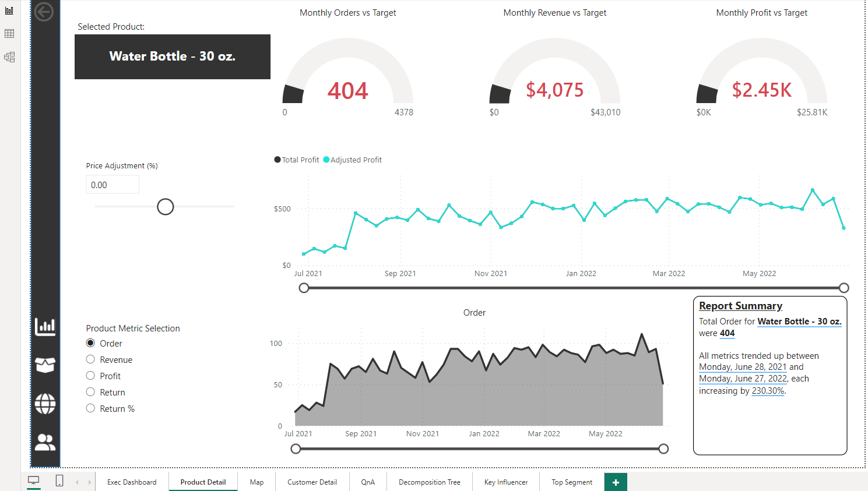Click the people customer sidebar icon
Viewport: 868px width, 491px height.
(x=45, y=443)
